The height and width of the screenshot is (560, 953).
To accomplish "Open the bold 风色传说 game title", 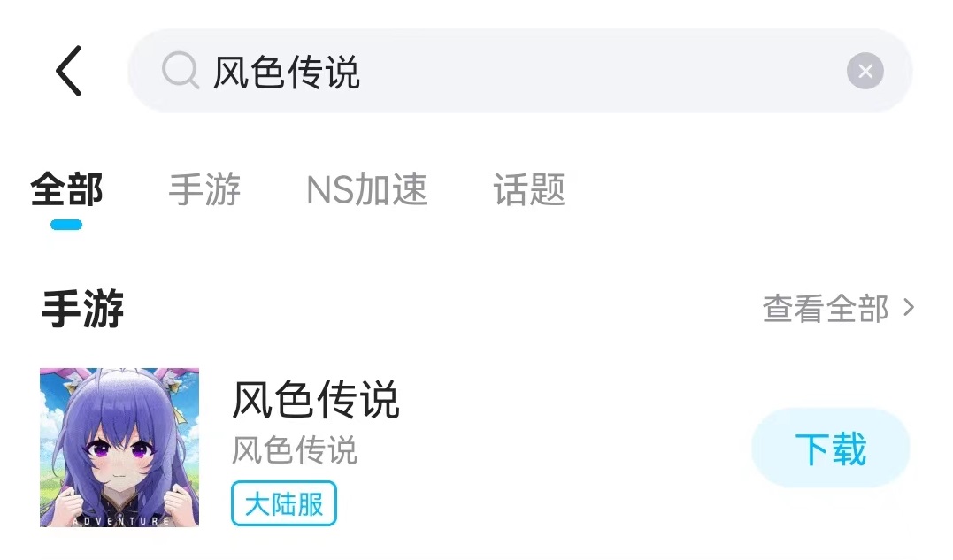I will click(x=316, y=400).
